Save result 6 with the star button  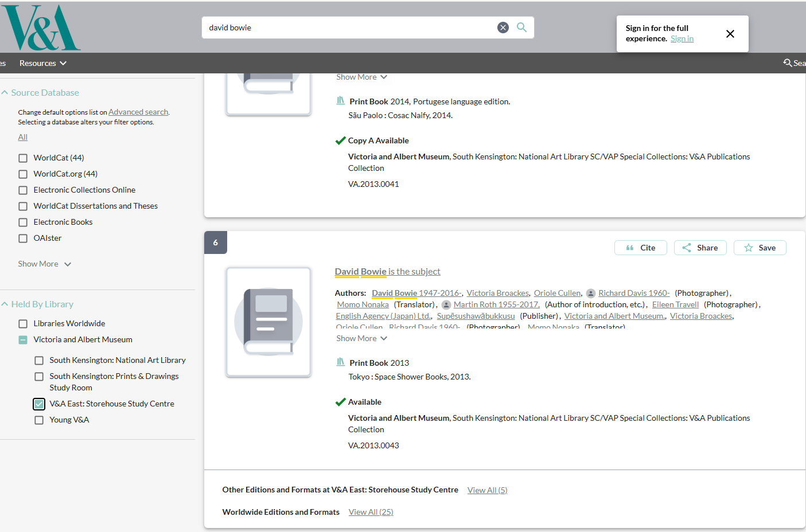760,248
